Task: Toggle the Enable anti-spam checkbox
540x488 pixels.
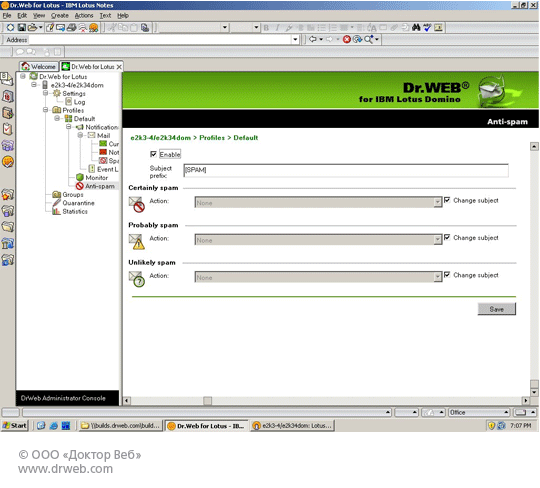Action: [x=153, y=154]
